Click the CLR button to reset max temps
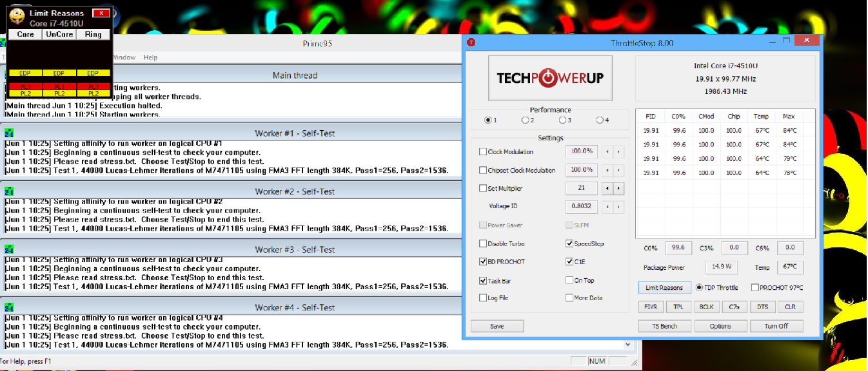This screenshot has width=868, height=371. pos(791,307)
